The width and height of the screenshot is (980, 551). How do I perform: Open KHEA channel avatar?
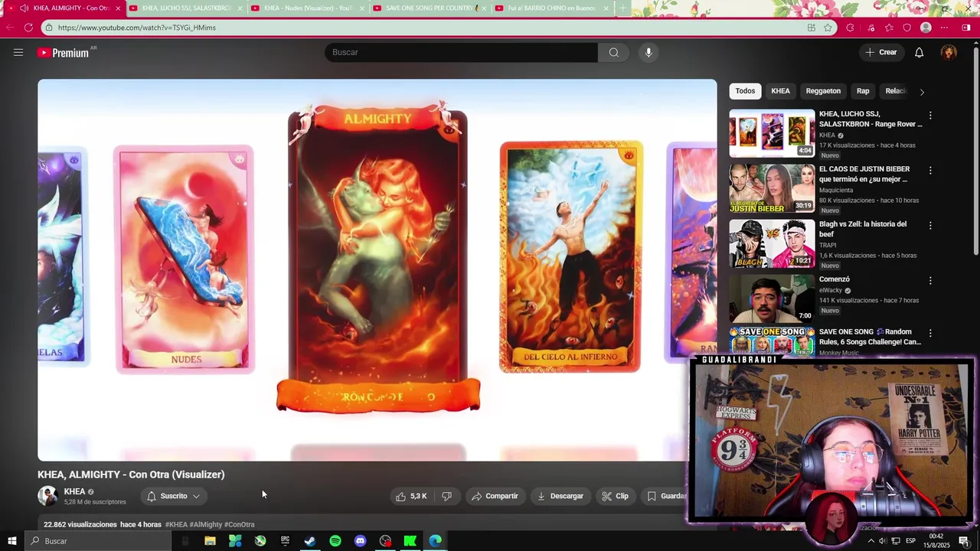(47, 496)
